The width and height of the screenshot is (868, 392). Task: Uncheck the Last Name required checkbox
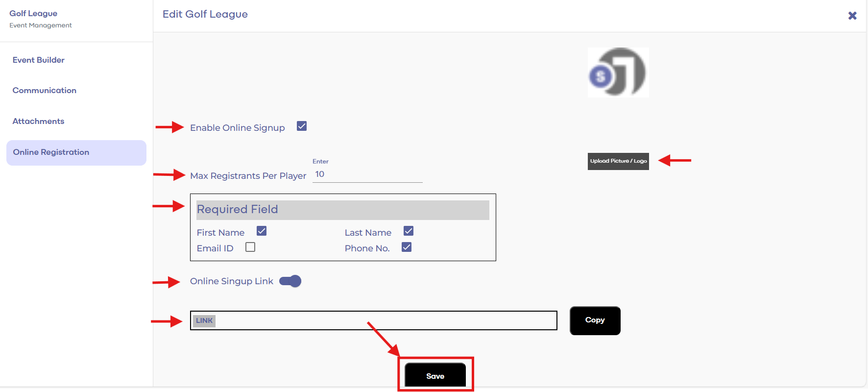click(x=409, y=231)
